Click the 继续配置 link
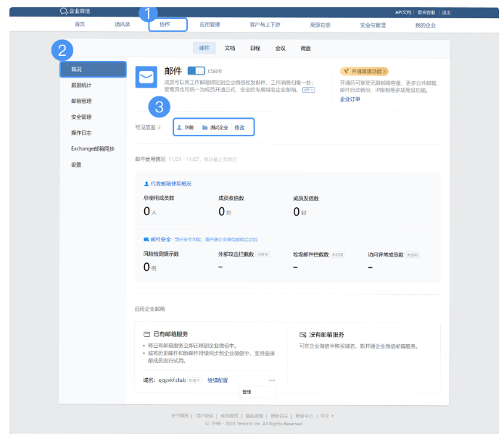 (218, 380)
